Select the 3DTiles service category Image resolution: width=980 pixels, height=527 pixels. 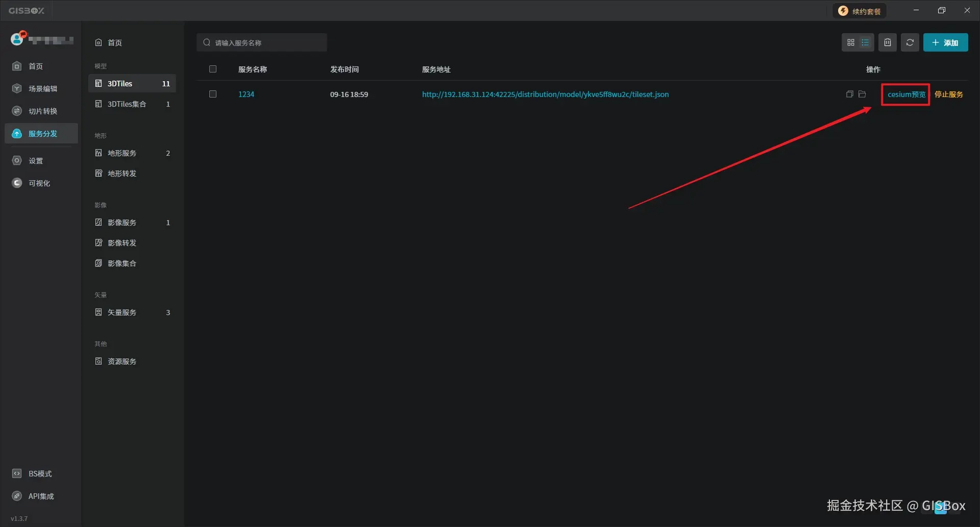[132, 84]
